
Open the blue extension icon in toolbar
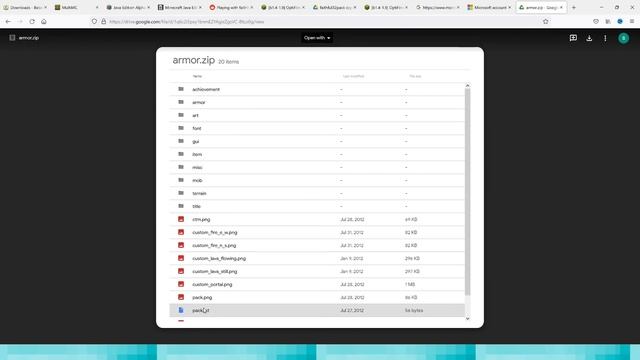click(x=620, y=21)
